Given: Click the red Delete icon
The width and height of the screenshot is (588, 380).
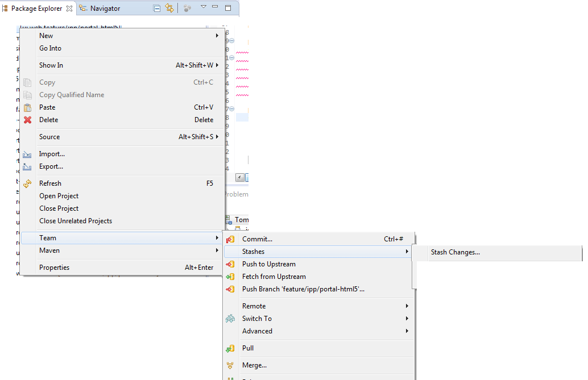Looking at the screenshot, I should coord(28,120).
